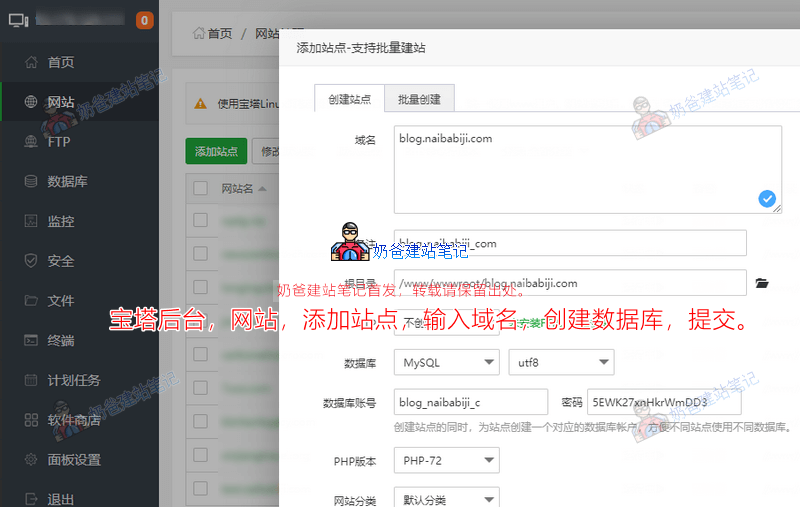Image resolution: width=800 pixels, height=507 pixels.
Task: Click the gear icon for 面板设置
Action: 31,460
